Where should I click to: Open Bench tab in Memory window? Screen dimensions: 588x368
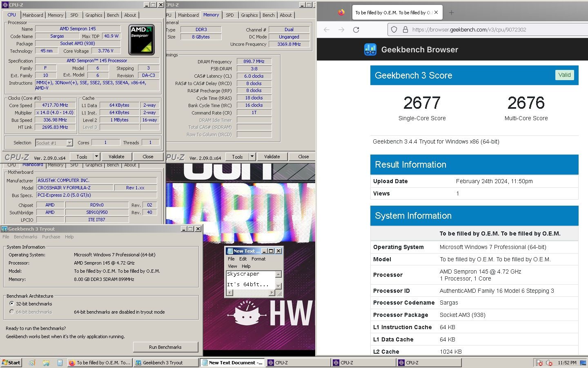268,15
